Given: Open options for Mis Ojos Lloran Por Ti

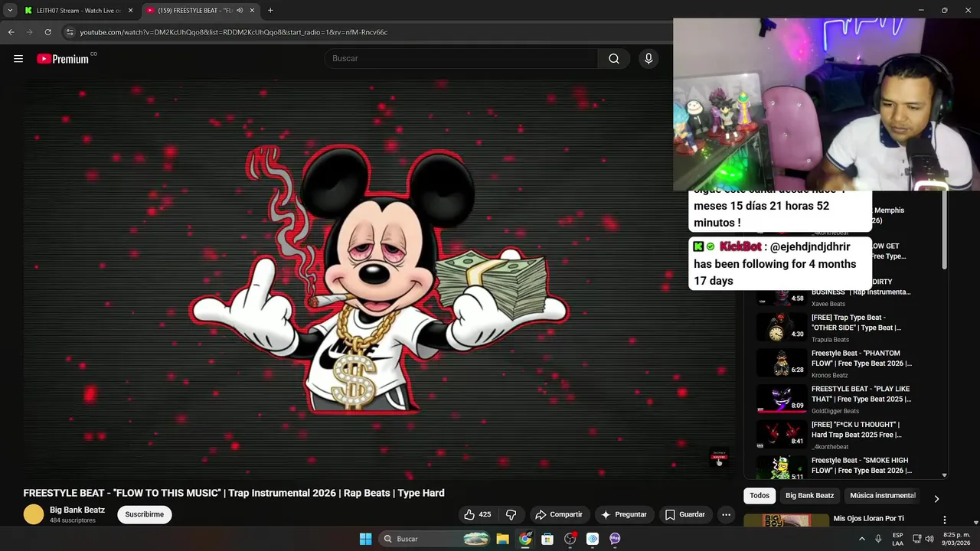Looking at the screenshot, I should (944, 520).
